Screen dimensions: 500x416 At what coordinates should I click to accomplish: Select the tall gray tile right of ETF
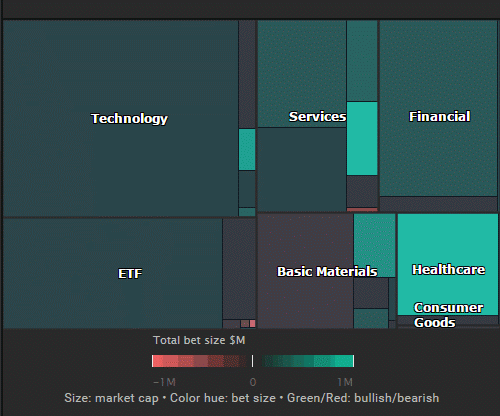click(239, 269)
